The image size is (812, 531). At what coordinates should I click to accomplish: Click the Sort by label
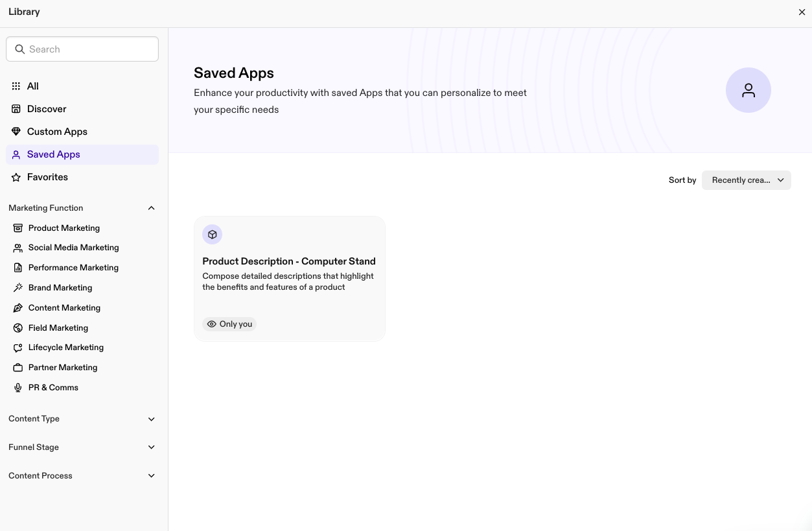coord(682,180)
